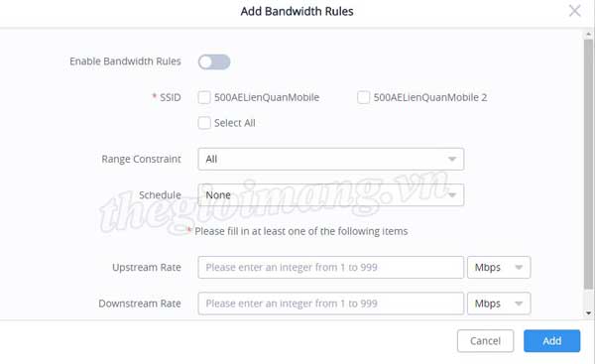The image size is (595, 364).
Task: Open the Downstream Rate Mbps unit dropdown
Action: pos(499,303)
